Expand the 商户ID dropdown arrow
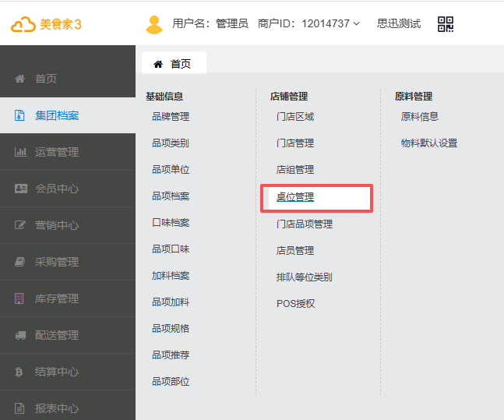 pyautogui.click(x=357, y=24)
